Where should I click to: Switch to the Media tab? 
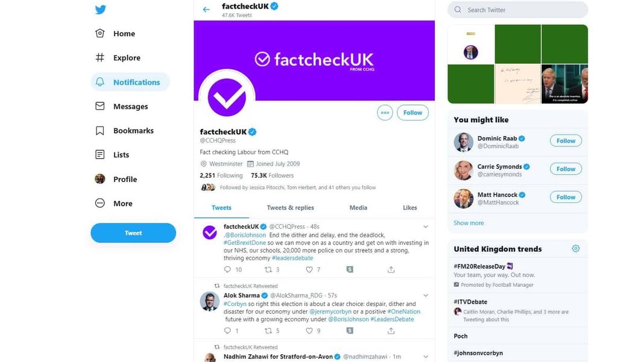(358, 207)
